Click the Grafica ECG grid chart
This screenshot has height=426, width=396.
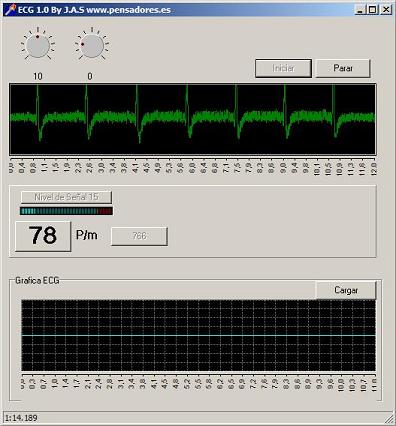[198, 335]
